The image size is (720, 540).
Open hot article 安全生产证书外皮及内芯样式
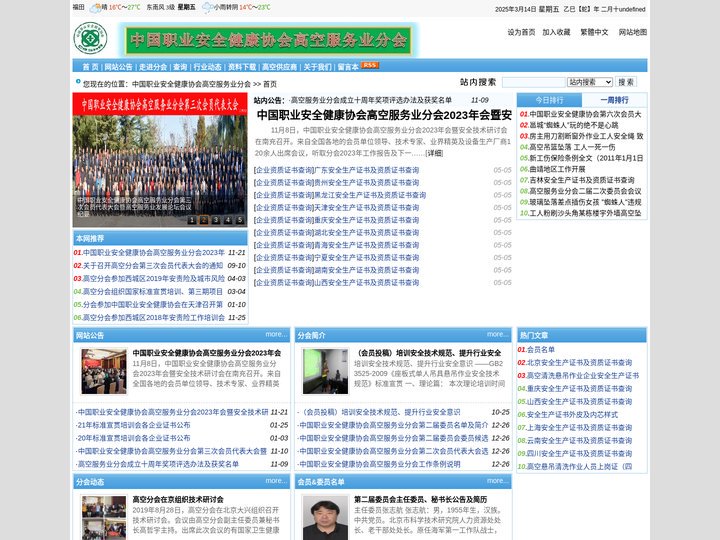(572, 415)
